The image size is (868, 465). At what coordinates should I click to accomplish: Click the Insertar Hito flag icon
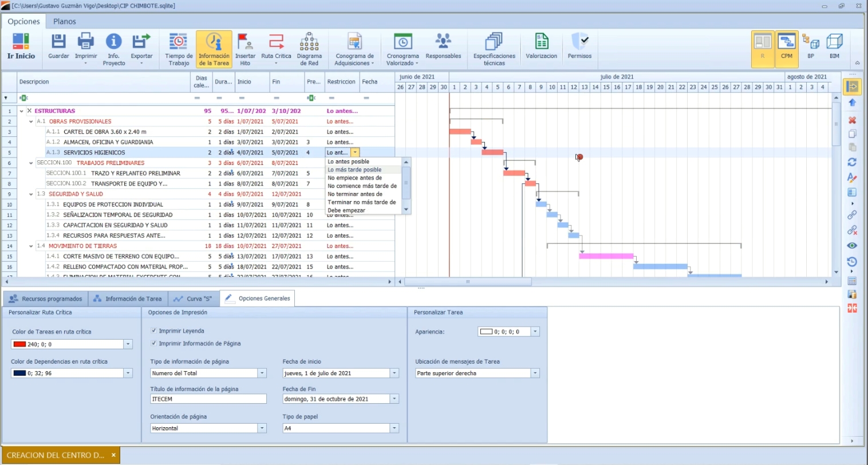(245, 42)
